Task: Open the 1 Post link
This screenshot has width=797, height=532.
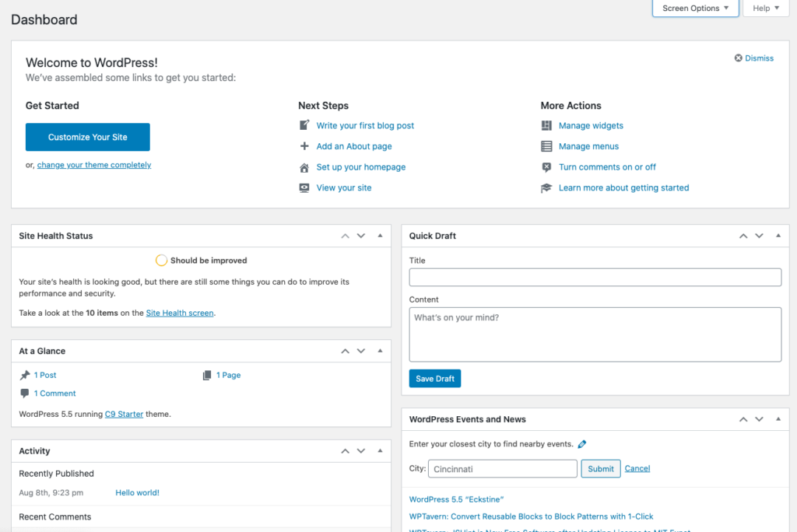Action: [x=44, y=375]
